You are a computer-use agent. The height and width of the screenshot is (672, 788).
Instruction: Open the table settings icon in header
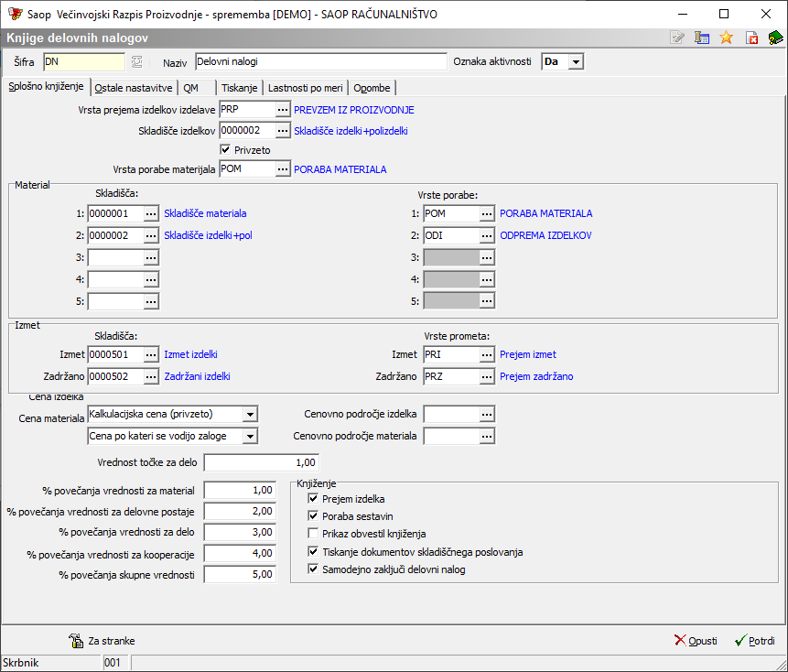[x=702, y=38]
